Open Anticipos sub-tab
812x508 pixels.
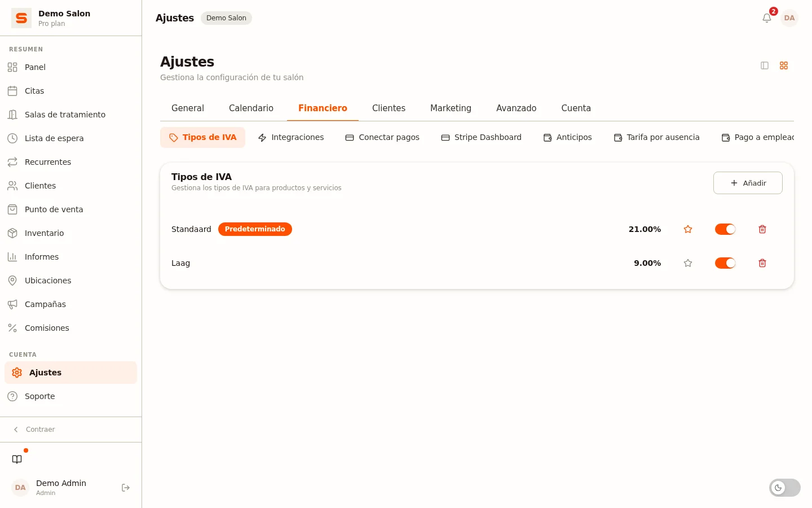point(567,137)
